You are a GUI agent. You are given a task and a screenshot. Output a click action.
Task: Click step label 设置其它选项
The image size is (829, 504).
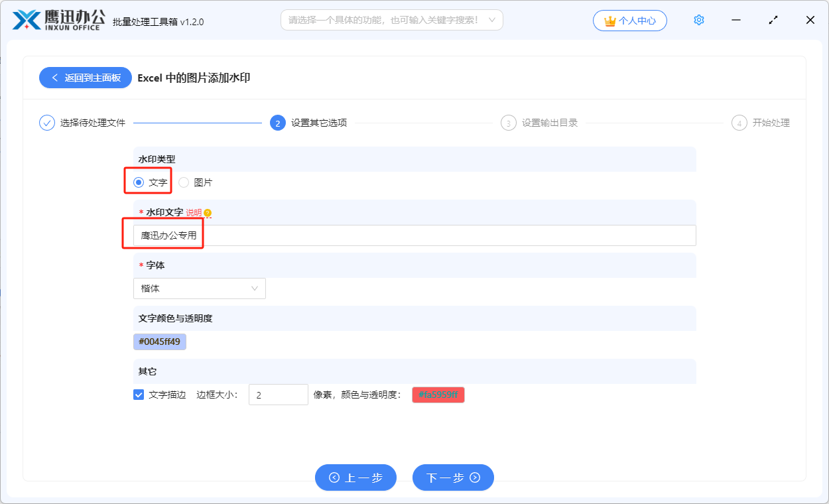coord(319,123)
